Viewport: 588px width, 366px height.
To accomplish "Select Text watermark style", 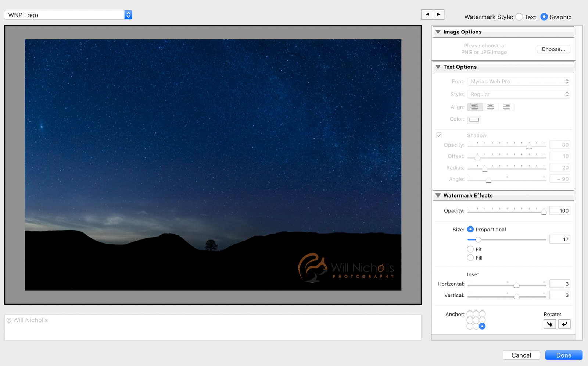I will (519, 17).
